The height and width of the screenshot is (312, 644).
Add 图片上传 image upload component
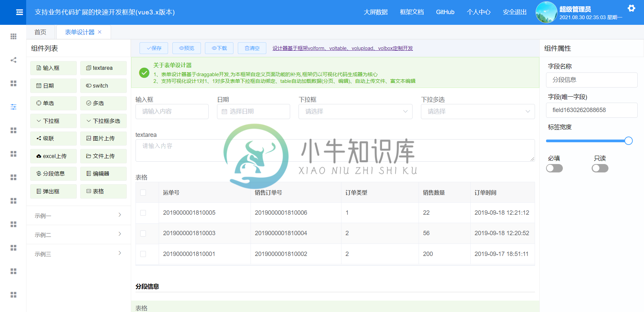(x=103, y=139)
